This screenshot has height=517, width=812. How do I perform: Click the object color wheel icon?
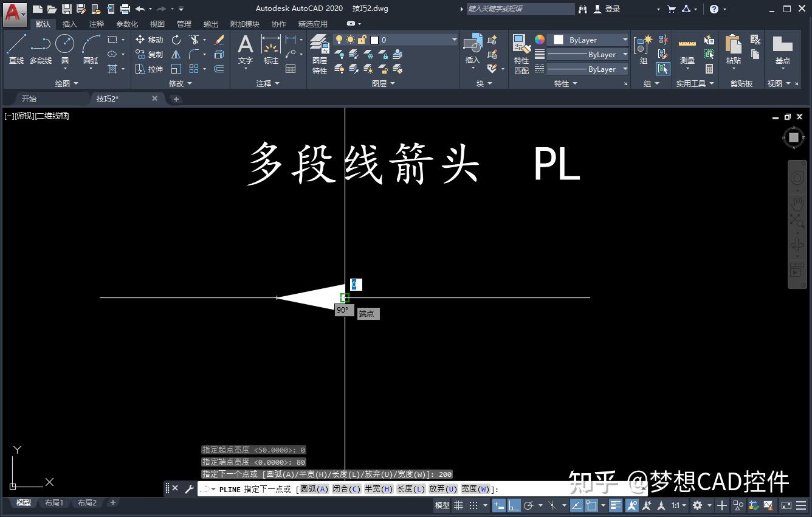point(540,40)
